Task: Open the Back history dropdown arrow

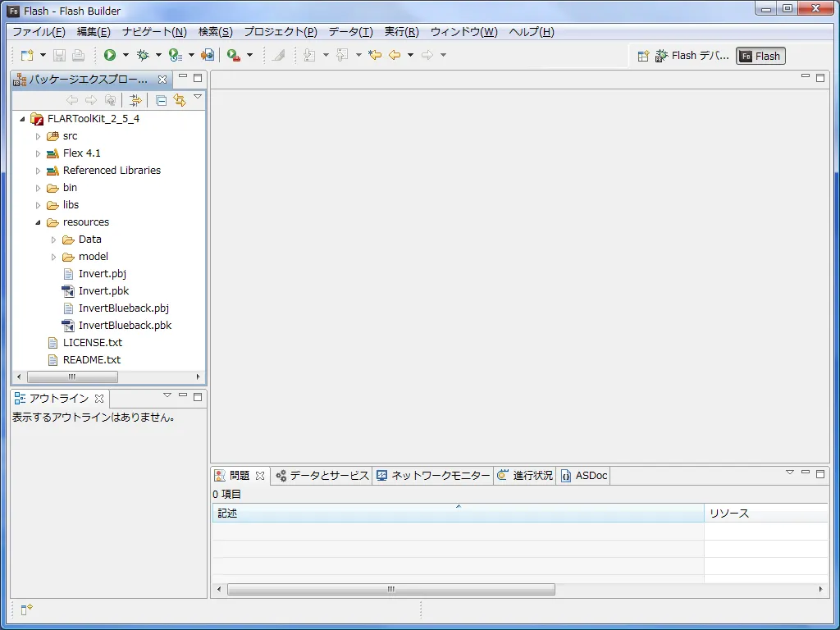Action: click(410, 55)
